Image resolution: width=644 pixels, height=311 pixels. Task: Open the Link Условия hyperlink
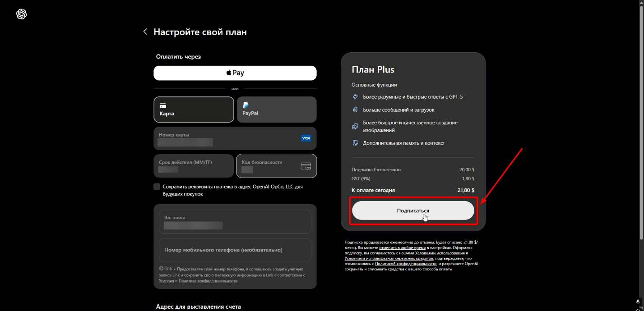[166, 281]
